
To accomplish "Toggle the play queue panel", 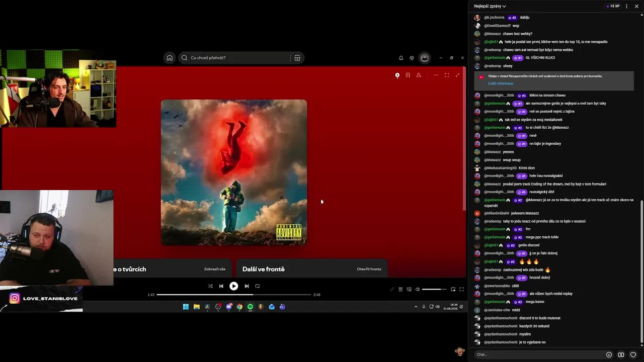I will pyautogui.click(x=400, y=290).
